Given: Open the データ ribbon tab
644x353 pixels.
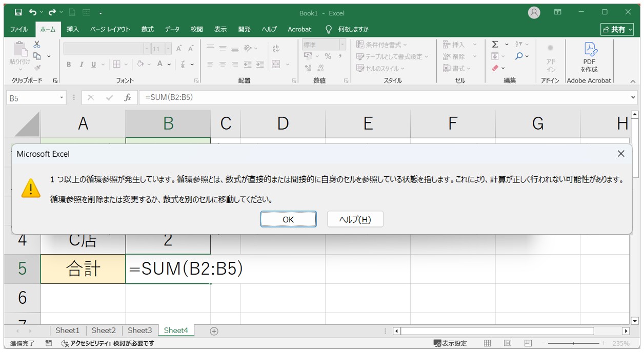Looking at the screenshot, I should point(172,29).
